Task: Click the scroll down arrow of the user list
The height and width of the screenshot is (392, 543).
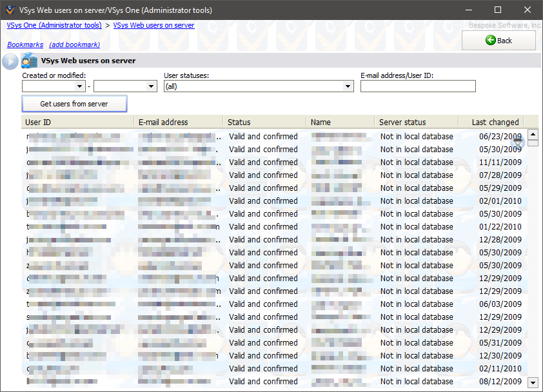Action: click(533, 382)
